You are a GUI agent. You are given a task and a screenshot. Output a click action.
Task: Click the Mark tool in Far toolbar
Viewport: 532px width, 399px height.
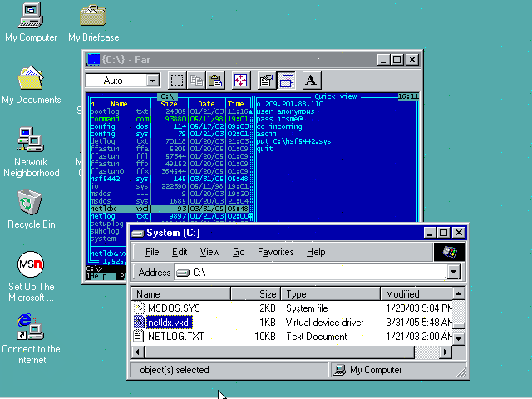pyautogui.click(x=177, y=81)
